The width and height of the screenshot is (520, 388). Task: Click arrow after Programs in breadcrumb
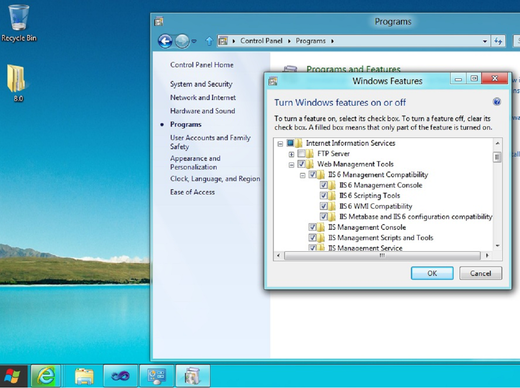[x=332, y=41]
